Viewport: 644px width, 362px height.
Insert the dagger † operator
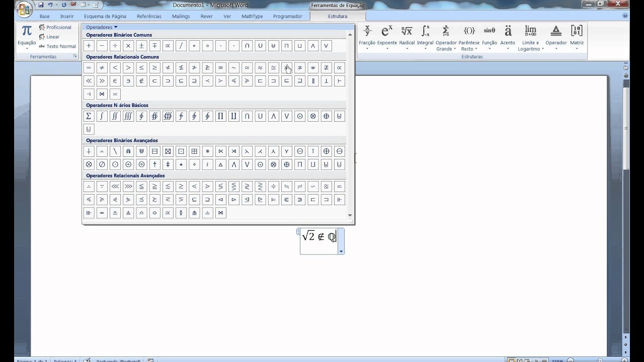pos(154,164)
